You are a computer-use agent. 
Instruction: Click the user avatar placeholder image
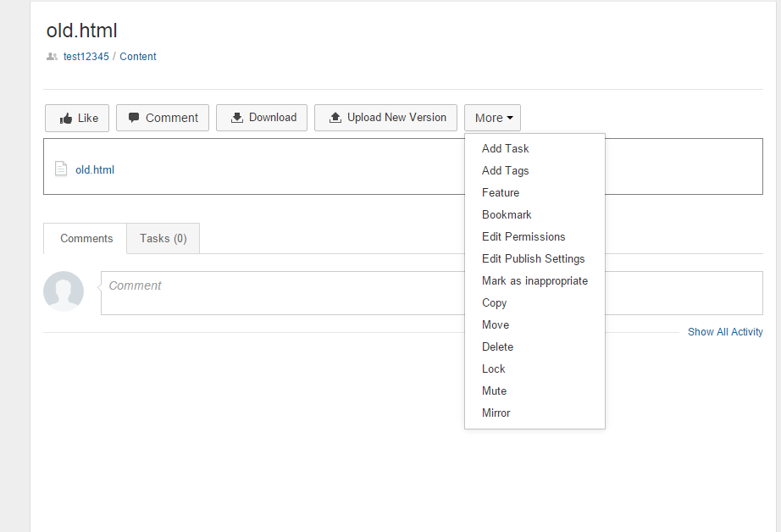(x=64, y=291)
